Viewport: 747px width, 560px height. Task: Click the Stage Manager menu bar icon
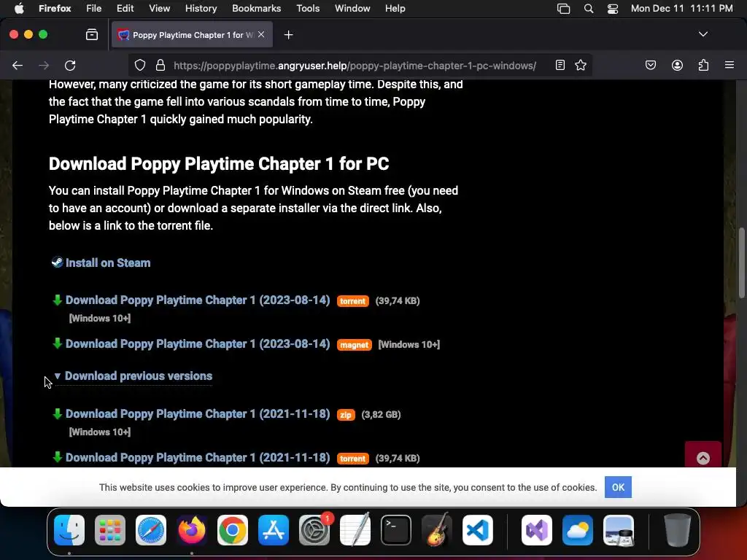564,9
